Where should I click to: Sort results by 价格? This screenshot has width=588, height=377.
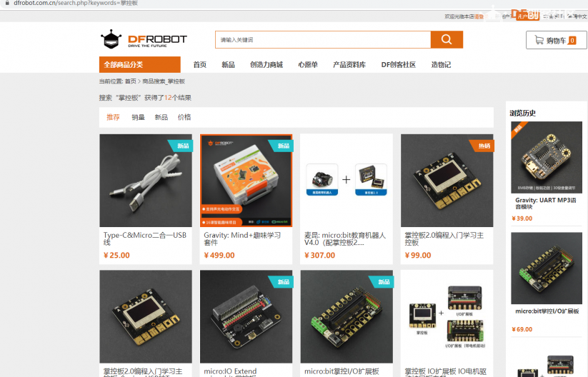point(184,117)
